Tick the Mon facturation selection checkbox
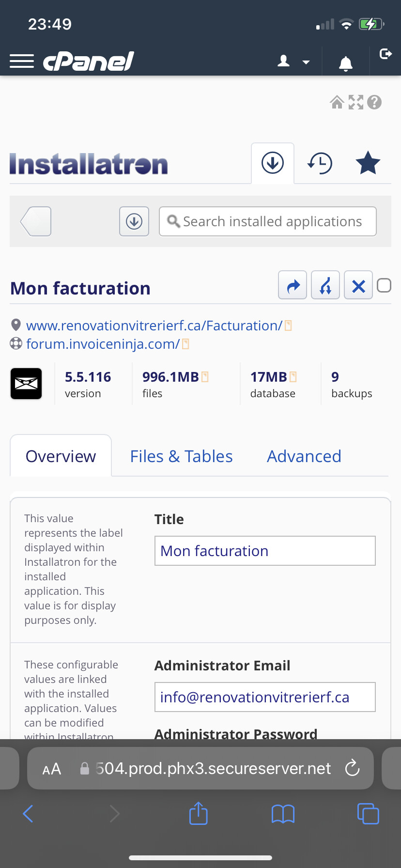The width and height of the screenshot is (401, 868). coord(384,286)
